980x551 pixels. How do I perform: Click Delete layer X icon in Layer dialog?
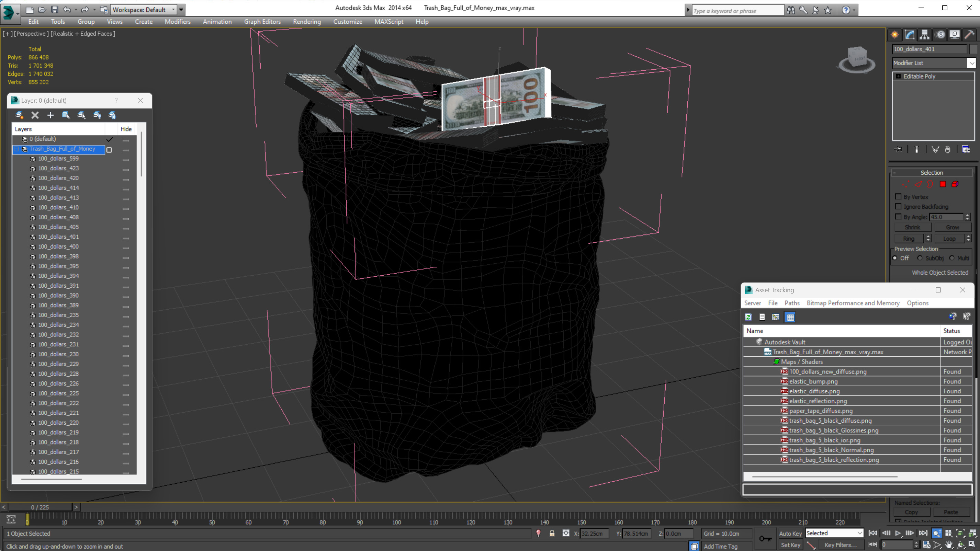coord(35,115)
